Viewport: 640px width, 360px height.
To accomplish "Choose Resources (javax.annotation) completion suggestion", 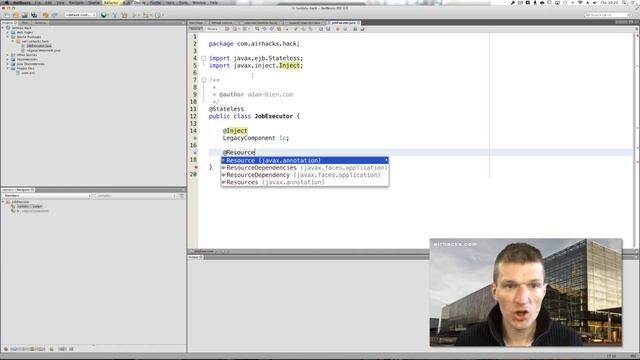I will pyautogui.click(x=304, y=182).
